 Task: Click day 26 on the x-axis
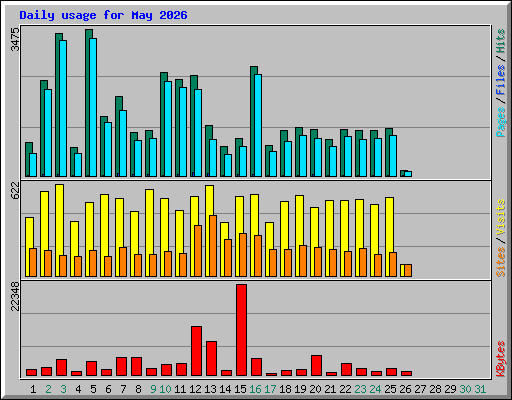(x=405, y=389)
